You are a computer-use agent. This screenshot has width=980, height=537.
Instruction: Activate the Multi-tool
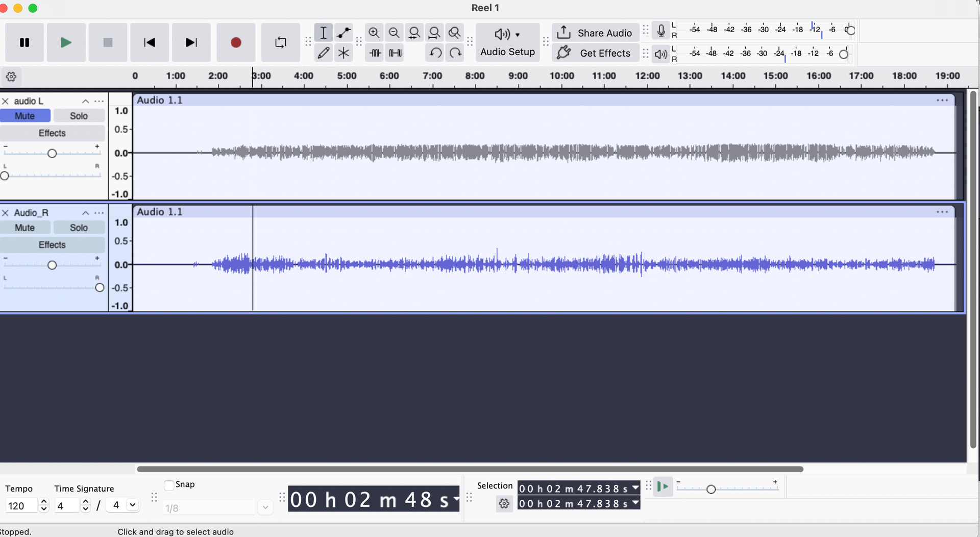[344, 53]
